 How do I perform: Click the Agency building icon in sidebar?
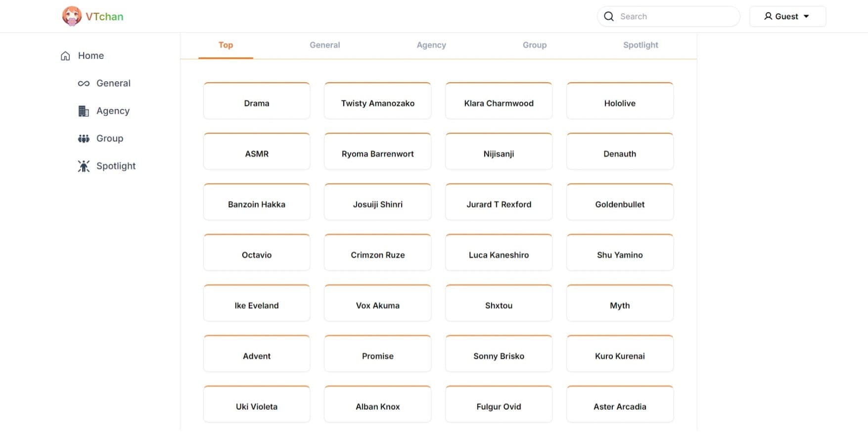coord(84,111)
